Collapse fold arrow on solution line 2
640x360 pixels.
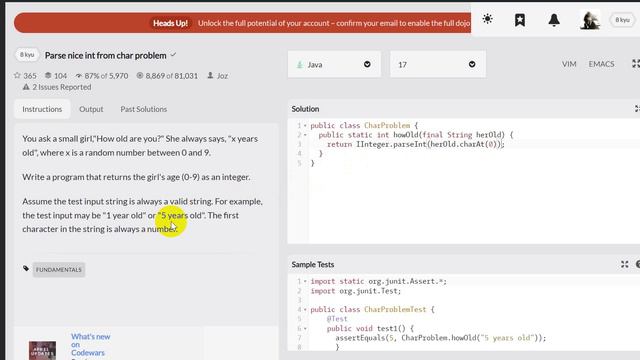pyautogui.click(x=305, y=135)
